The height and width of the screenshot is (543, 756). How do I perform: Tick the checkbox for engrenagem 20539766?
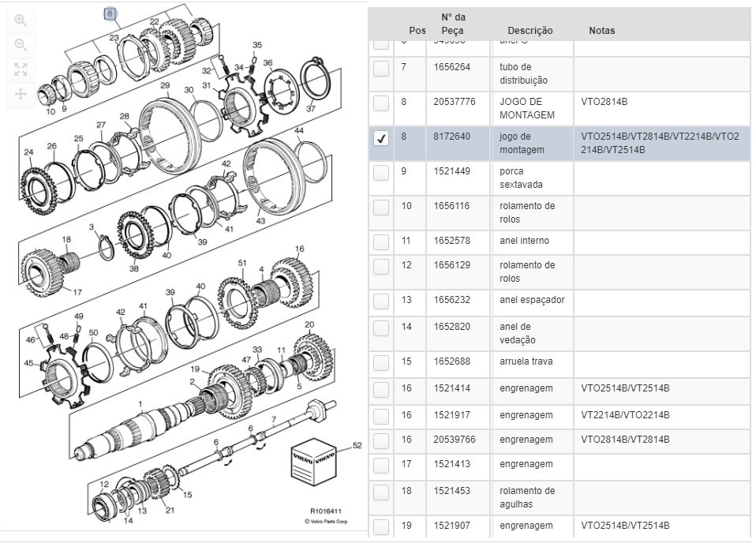(x=381, y=441)
